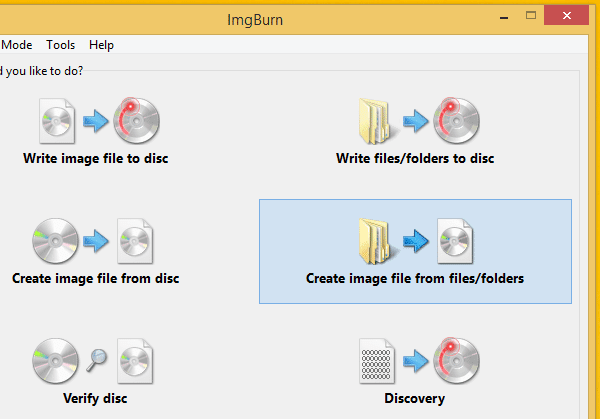Click folder icon in the highlighted files/folders option
The height and width of the screenshot is (419, 600).
coord(376,241)
